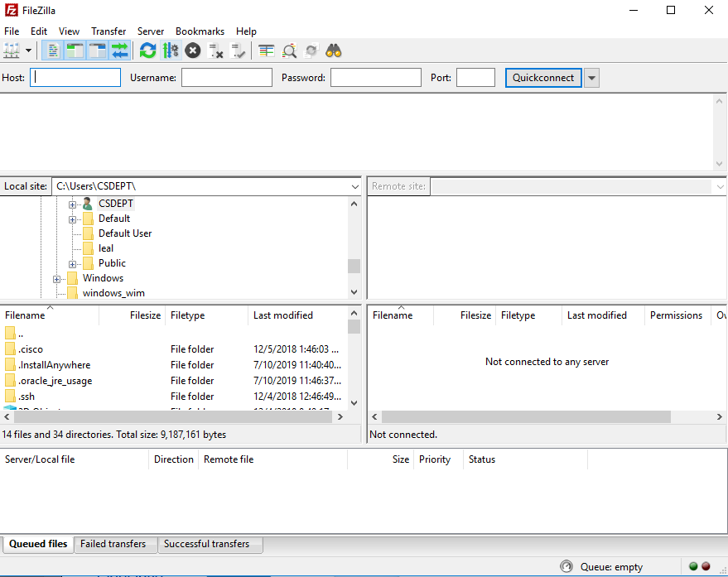Click the red activity indicator LED

pyautogui.click(x=706, y=566)
